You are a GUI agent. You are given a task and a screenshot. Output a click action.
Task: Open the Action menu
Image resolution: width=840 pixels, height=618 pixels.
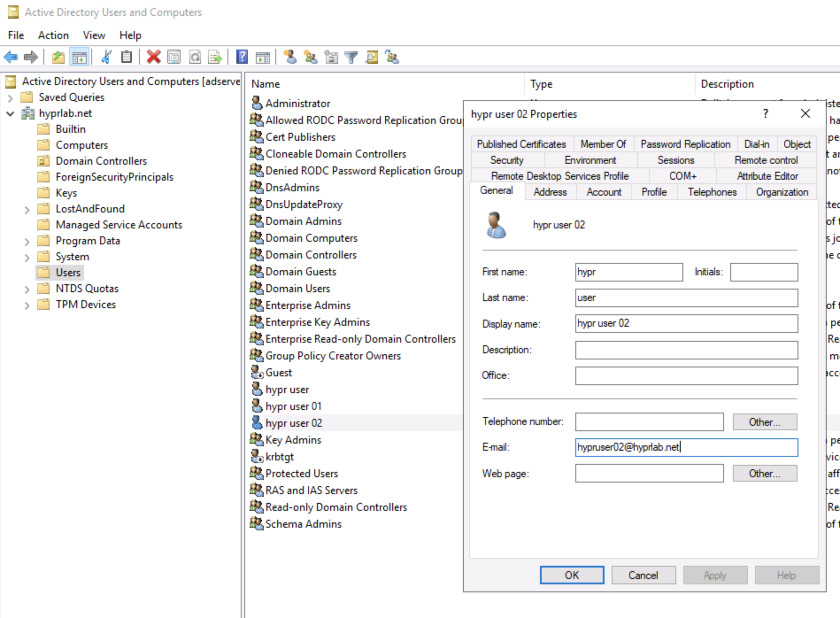(x=53, y=35)
